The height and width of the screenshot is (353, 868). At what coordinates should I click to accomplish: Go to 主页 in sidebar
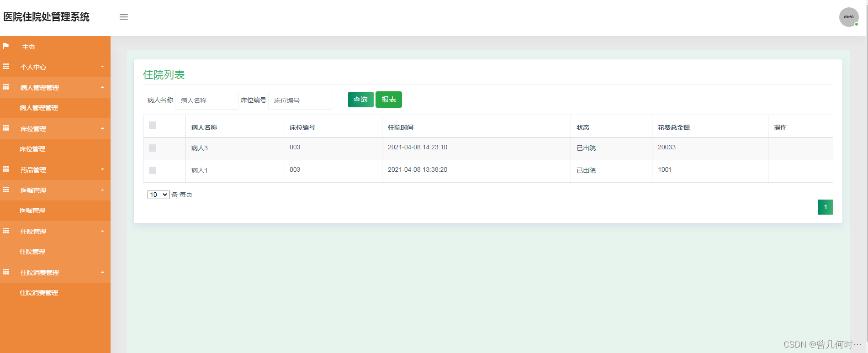pos(29,47)
